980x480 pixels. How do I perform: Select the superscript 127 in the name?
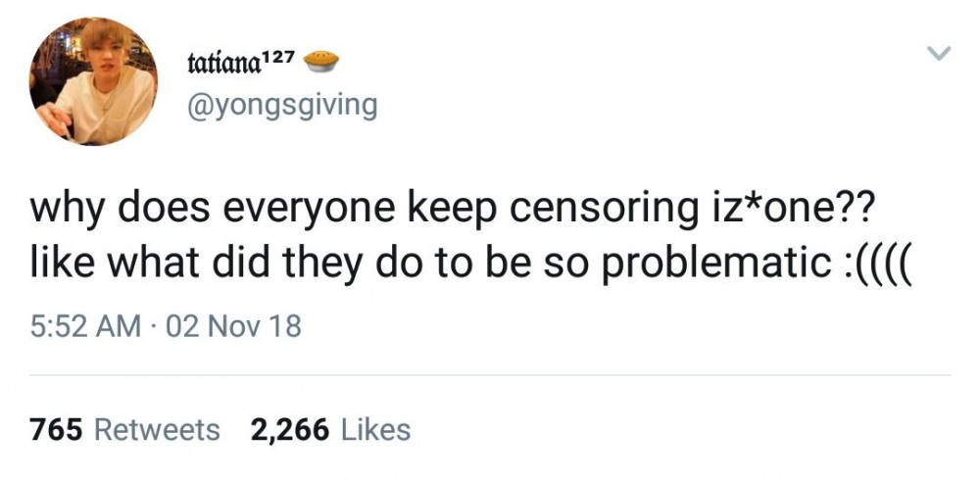[277, 58]
